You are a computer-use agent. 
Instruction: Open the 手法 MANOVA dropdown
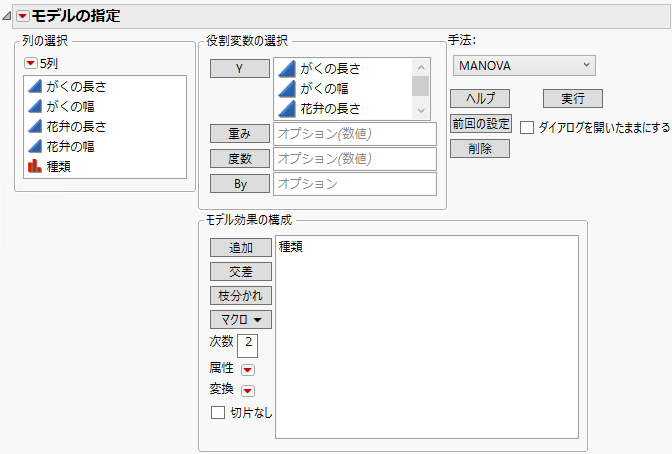(524, 66)
